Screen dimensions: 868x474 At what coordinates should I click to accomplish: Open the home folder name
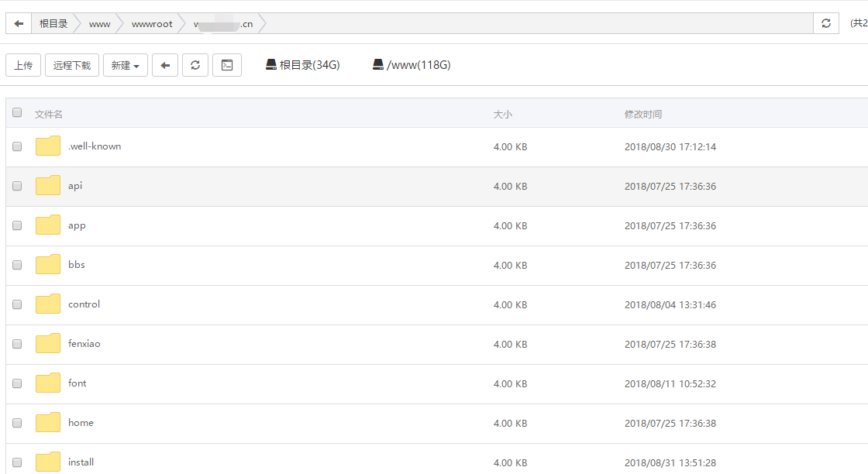(81, 423)
